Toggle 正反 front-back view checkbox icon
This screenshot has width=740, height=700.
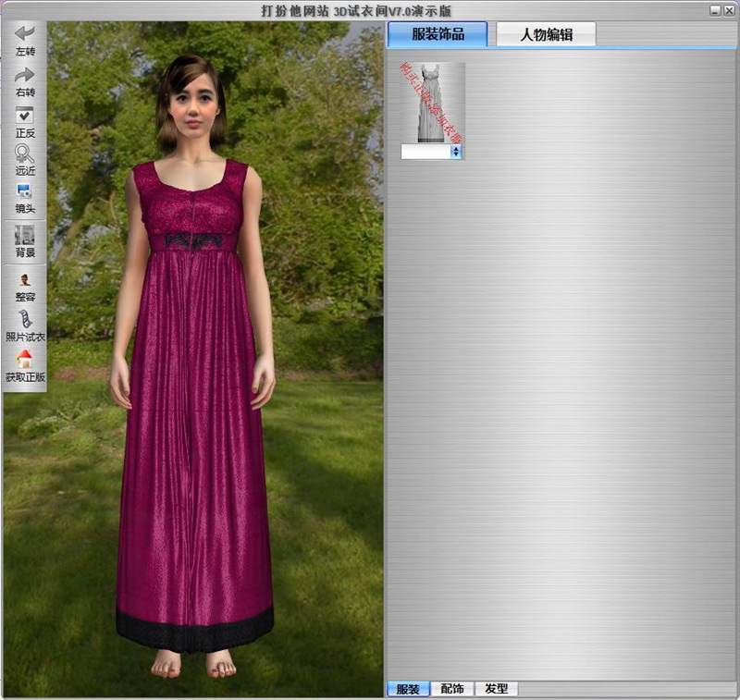point(25,116)
